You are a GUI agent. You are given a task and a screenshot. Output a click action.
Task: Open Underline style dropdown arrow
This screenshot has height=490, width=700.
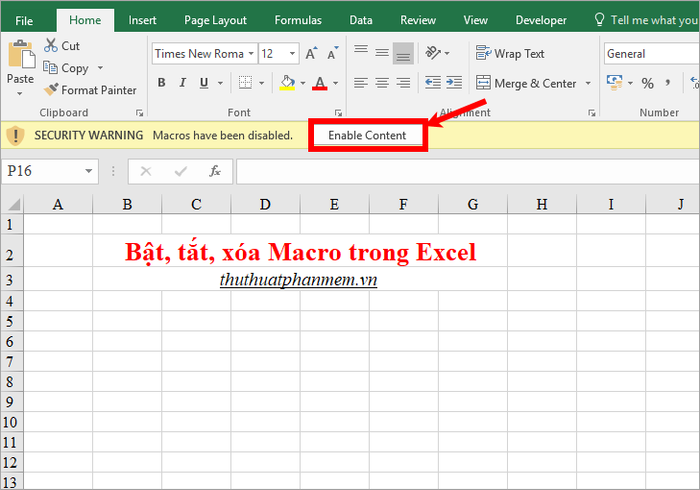[220, 83]
